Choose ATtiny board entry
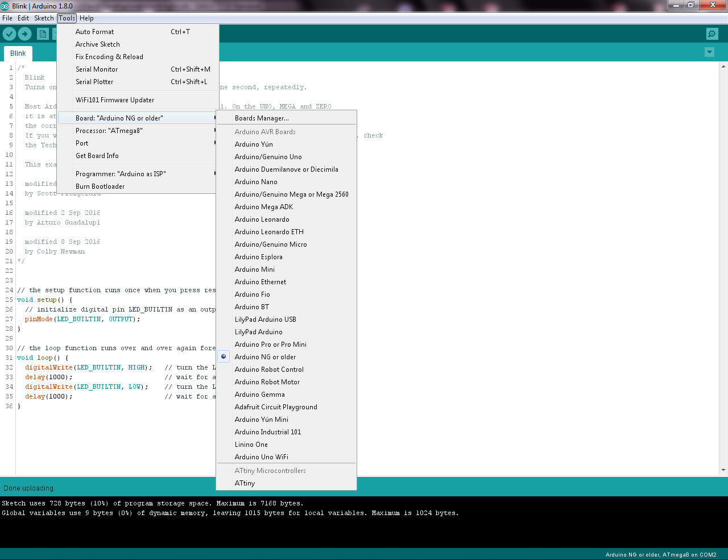This screenshot has height=560, width=728. [x=287, y=483]
